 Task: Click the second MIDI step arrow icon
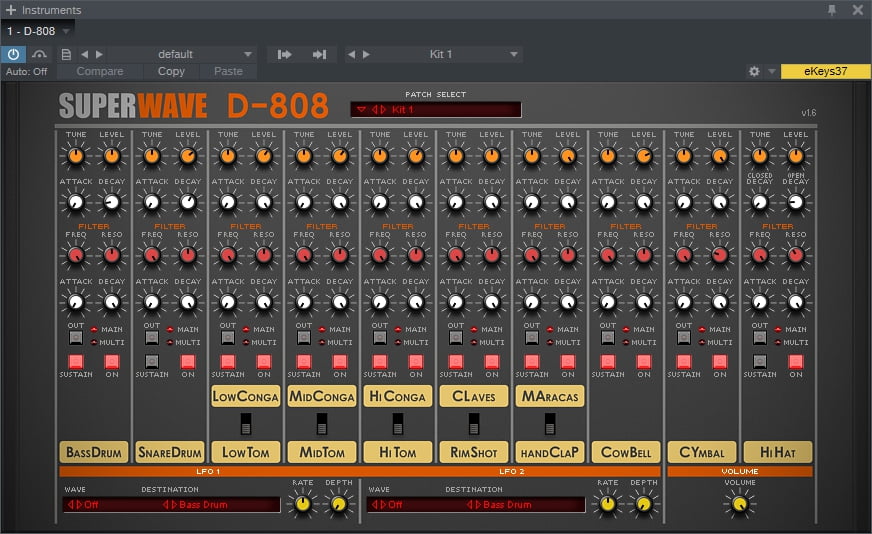click(x=319, y=54)
